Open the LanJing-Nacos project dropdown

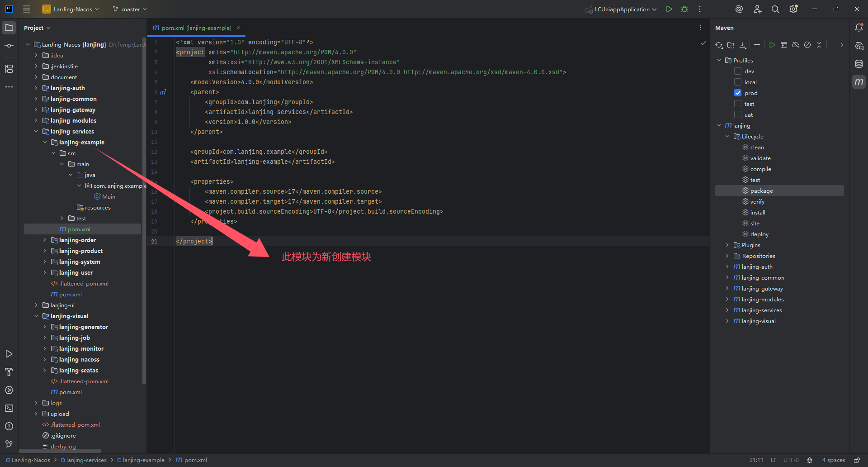(x=71, y=9)
